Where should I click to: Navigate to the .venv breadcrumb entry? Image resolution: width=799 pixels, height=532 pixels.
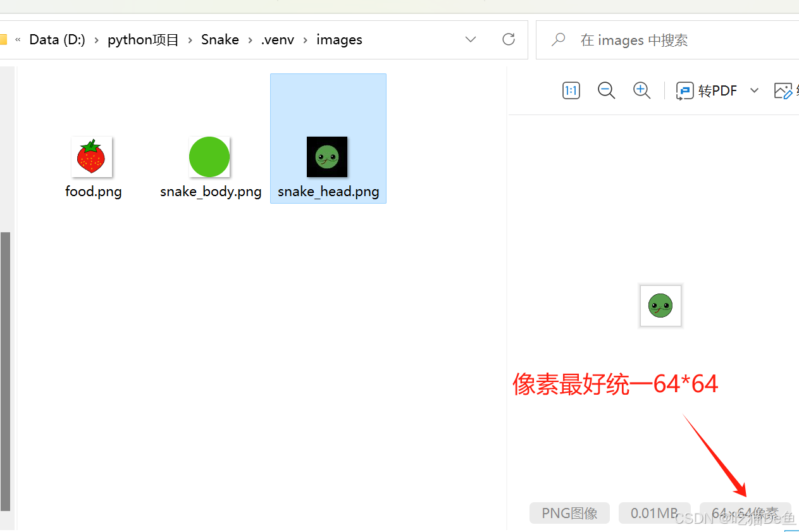point(277,39)
